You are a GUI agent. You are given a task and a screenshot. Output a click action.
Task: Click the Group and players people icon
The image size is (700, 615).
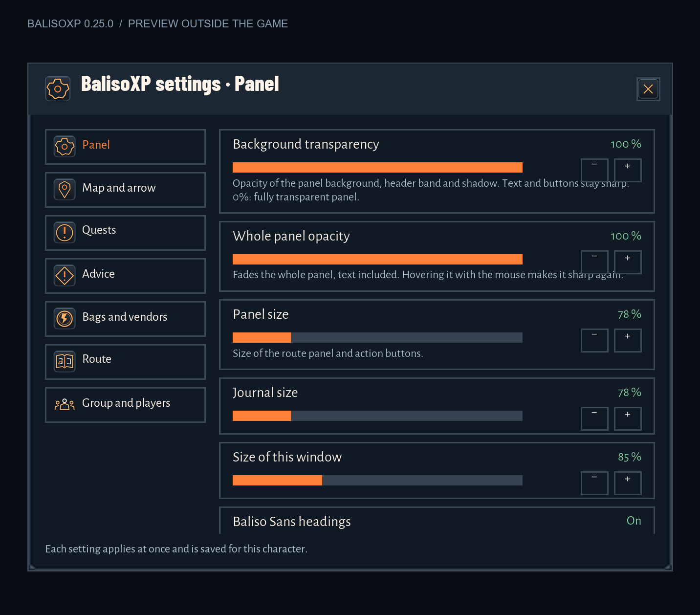coord(65,404)
